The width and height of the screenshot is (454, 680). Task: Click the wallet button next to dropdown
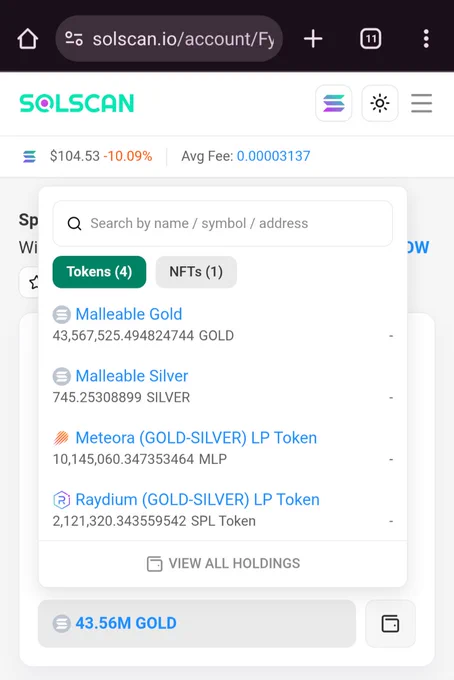(390, 624)
